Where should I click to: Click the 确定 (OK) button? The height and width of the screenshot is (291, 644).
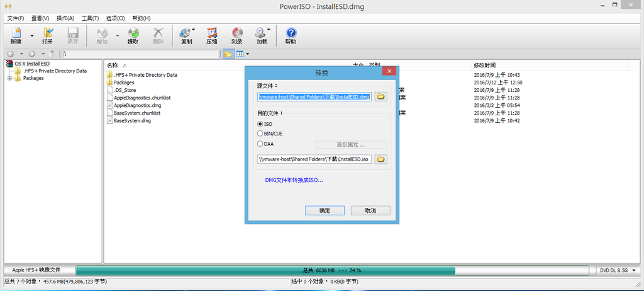325,210
